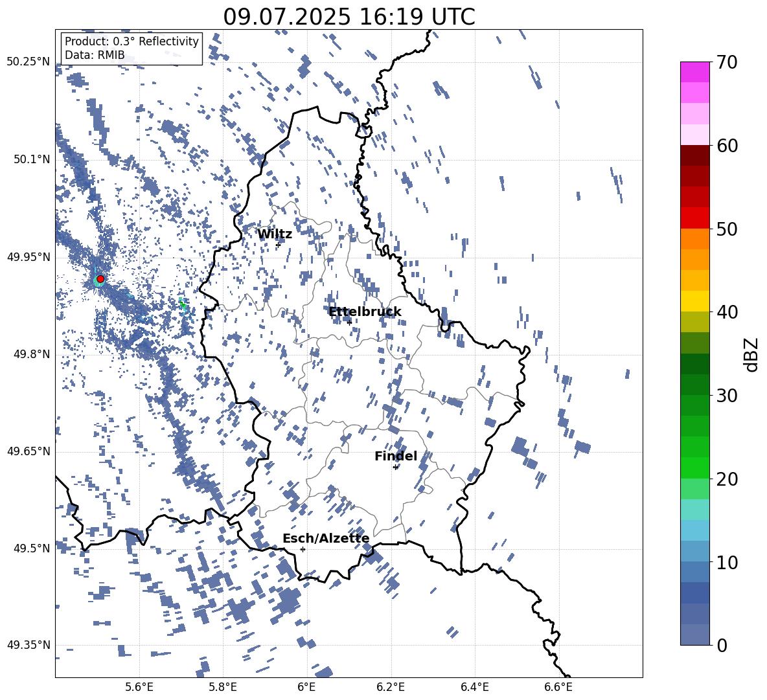The image size is (767, 700).
Task: Click the Findel location cross marker
Action: [395, 468]
